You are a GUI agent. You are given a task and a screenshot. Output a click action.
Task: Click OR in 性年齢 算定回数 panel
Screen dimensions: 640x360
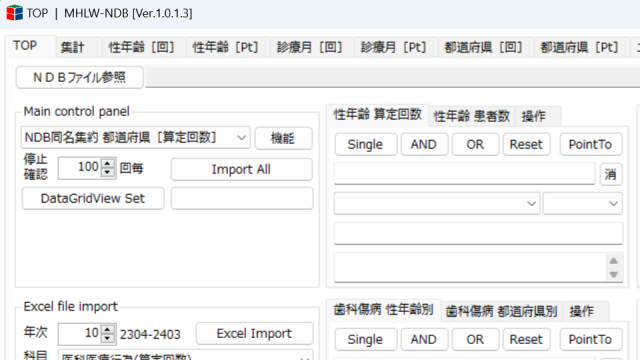pos(475,144)
